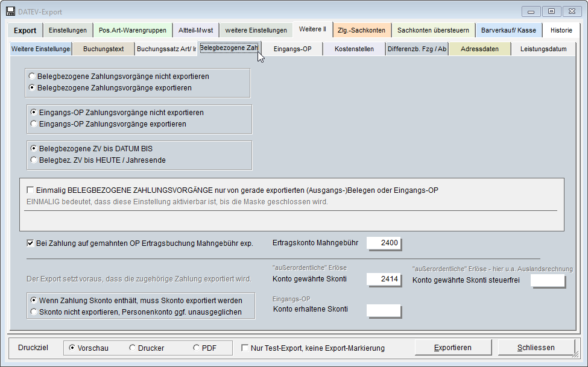Viewport: 588px width, 367px height.
Task: Open the Buchungstext sub-tab
Action: coord(104,49)
